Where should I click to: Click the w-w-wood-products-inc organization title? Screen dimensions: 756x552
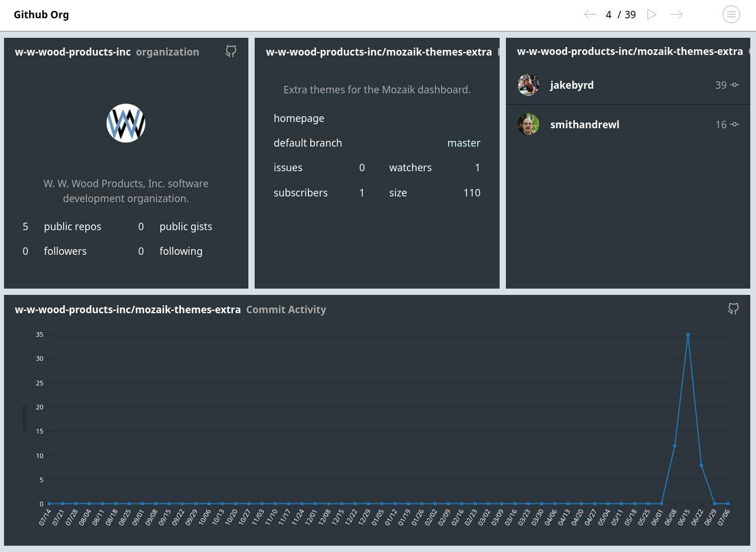coord(107,52)
